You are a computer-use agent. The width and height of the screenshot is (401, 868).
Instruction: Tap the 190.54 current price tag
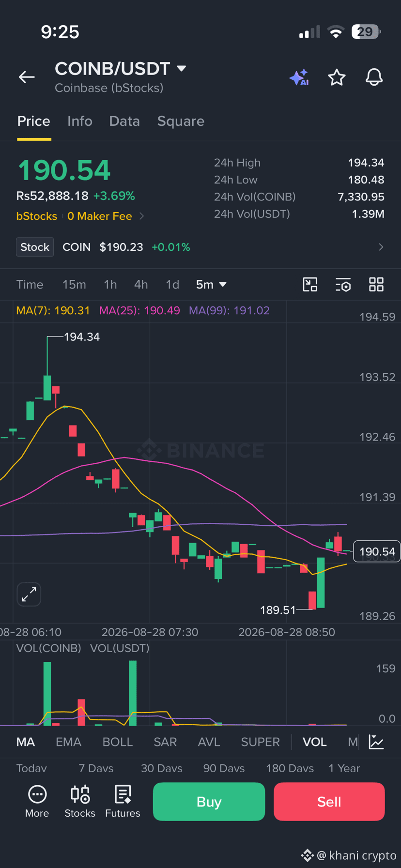[377, 551]
